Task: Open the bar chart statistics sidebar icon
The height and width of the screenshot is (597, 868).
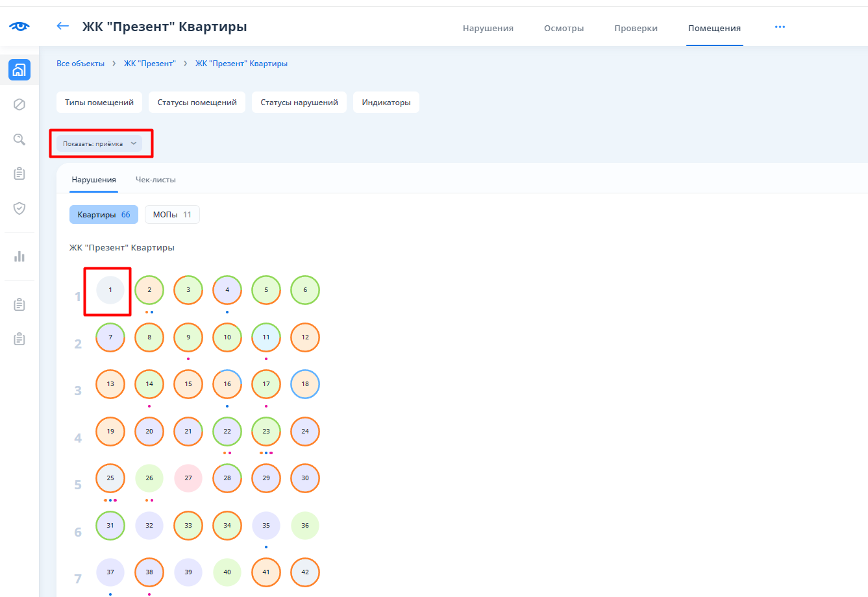Action: pos(19,256)
